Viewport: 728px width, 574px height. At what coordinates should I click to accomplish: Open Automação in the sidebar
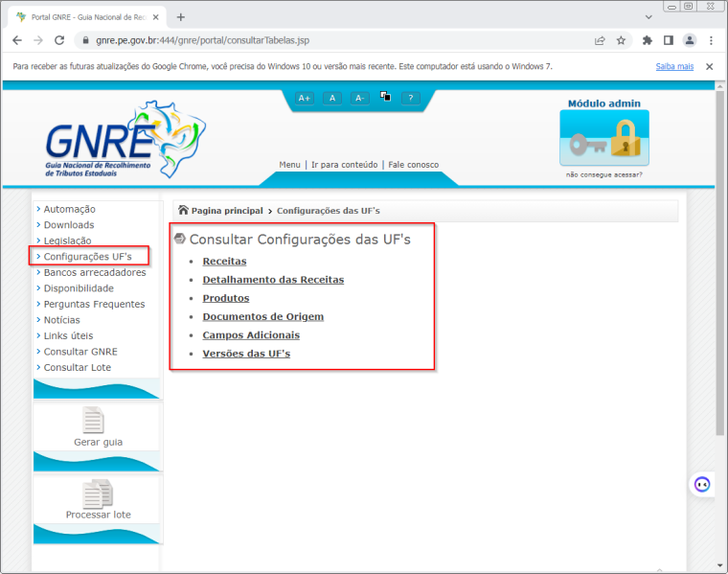pos(70,209)
